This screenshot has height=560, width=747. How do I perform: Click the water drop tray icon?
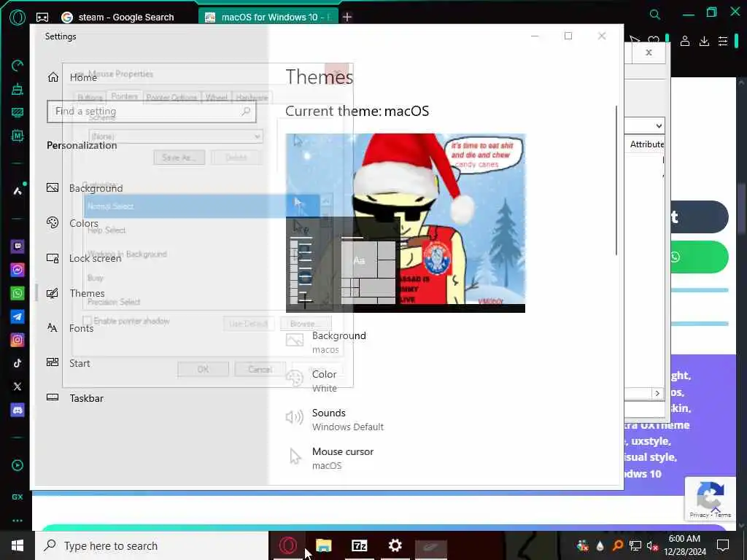click(x=600, y=545)
